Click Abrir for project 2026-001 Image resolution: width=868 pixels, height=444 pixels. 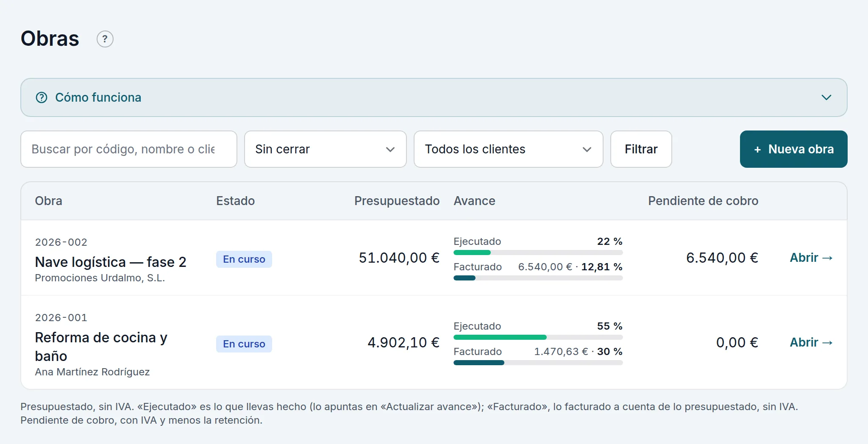click(811, 342)
